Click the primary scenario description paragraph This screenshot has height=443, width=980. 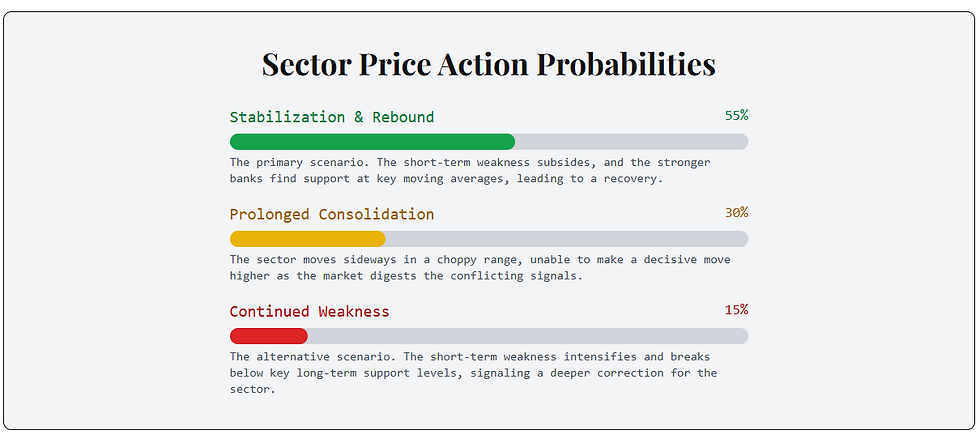point(470,171)
